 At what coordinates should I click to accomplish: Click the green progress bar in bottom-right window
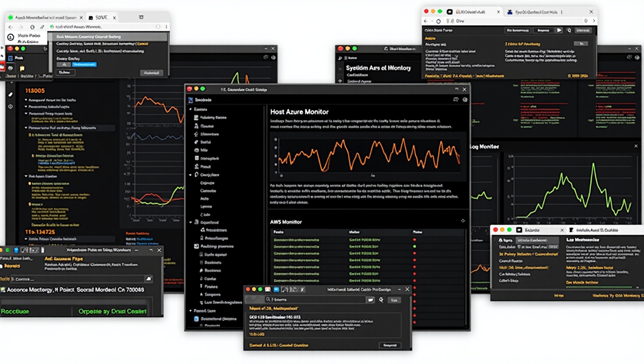[x=599, y=287]
